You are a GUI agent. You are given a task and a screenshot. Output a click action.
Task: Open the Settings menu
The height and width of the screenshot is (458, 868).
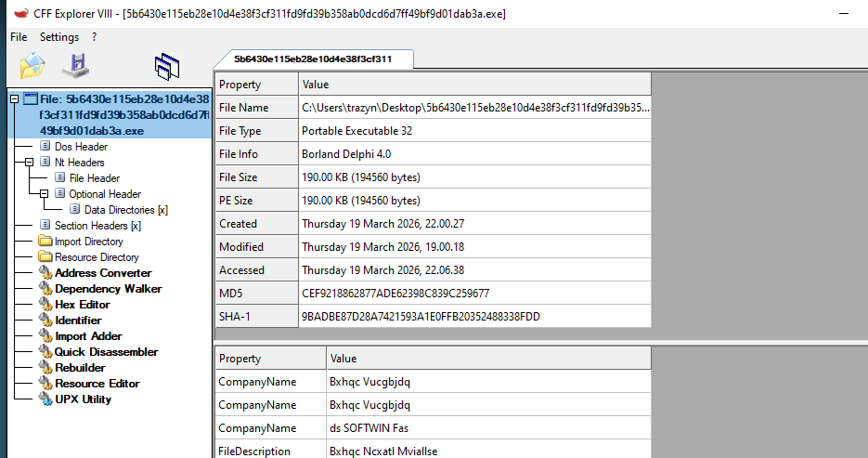[59, 37]
